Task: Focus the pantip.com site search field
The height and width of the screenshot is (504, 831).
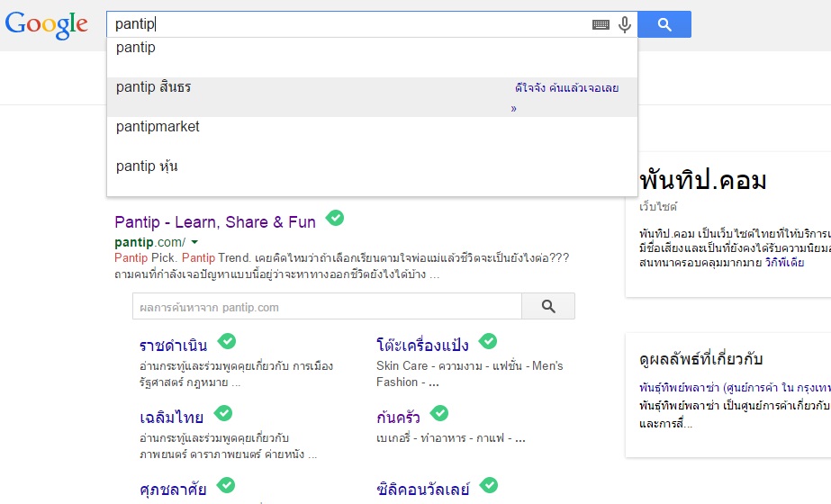Action: pyautogui.click(x=327, y=307)
